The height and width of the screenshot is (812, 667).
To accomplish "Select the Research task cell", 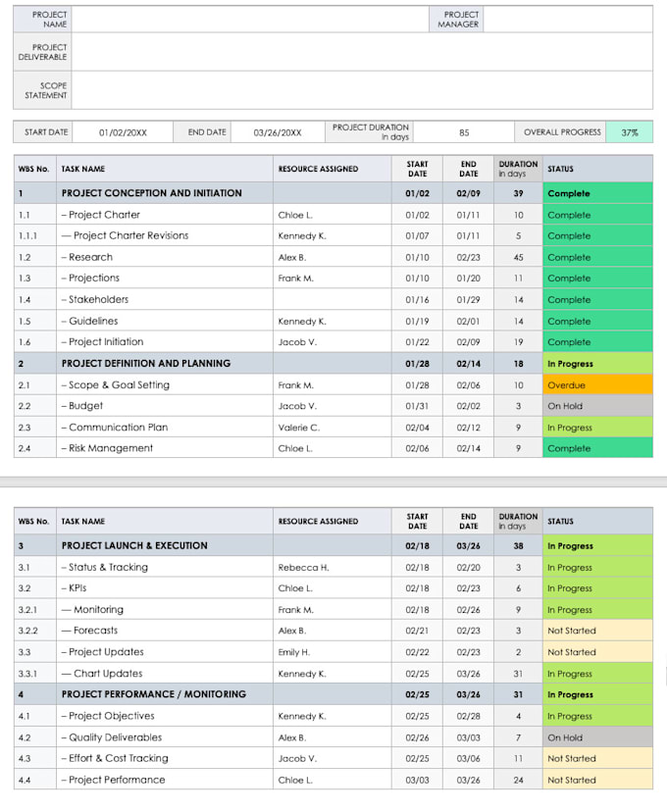I will point(165,257).
